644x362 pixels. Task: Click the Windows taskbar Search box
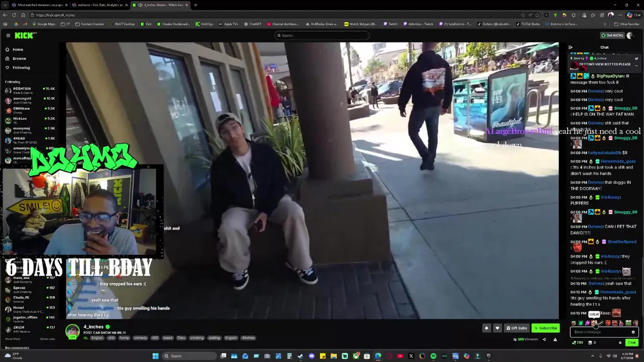pyautogui.click(x=188, y=356)
